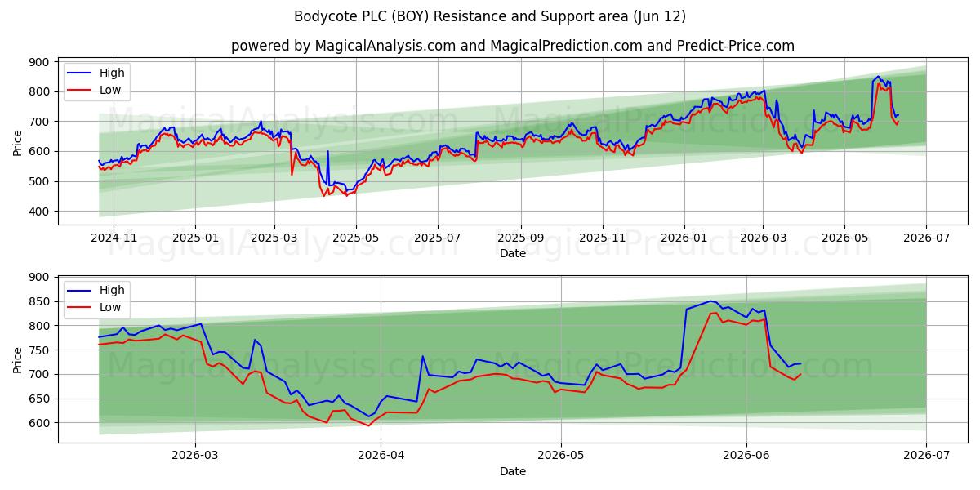This screenshot has height=490, width=980.
Task: Click the top chart x-axis label '2025-05'
Action: click(x=356, y=240)
